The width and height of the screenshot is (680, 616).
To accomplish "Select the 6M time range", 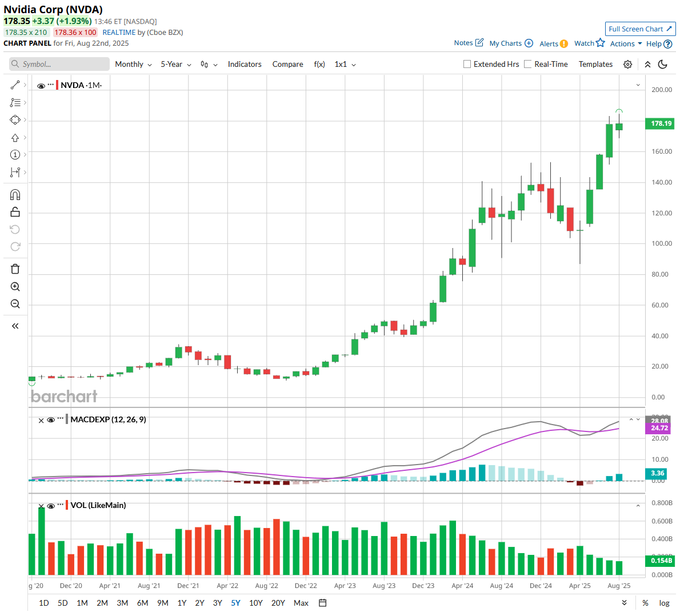I will point(142,603).
